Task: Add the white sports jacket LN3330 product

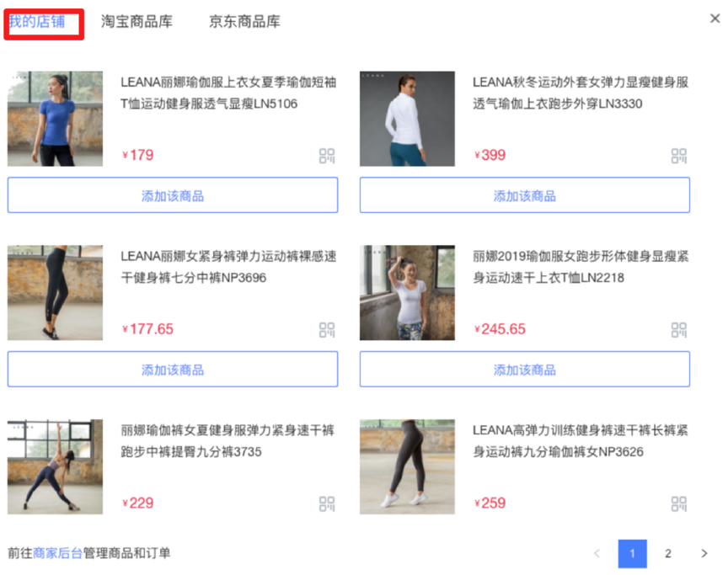Action: [525, 195]
